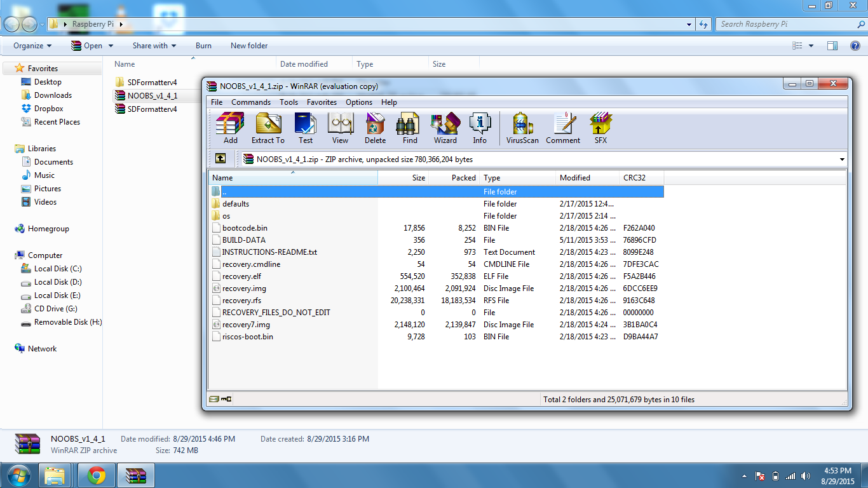
Task: Run Test on the archive
Action: coord(306,128)
